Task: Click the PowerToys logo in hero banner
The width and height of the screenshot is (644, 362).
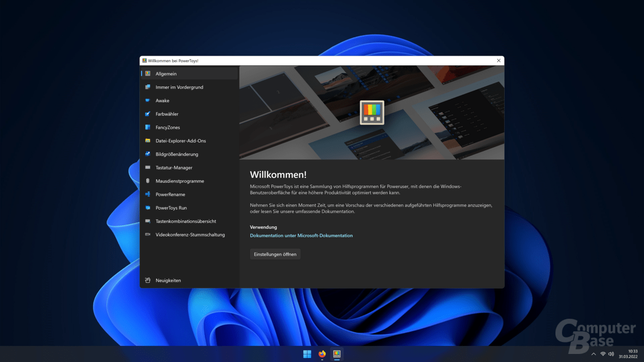Action: click(372, 112)
